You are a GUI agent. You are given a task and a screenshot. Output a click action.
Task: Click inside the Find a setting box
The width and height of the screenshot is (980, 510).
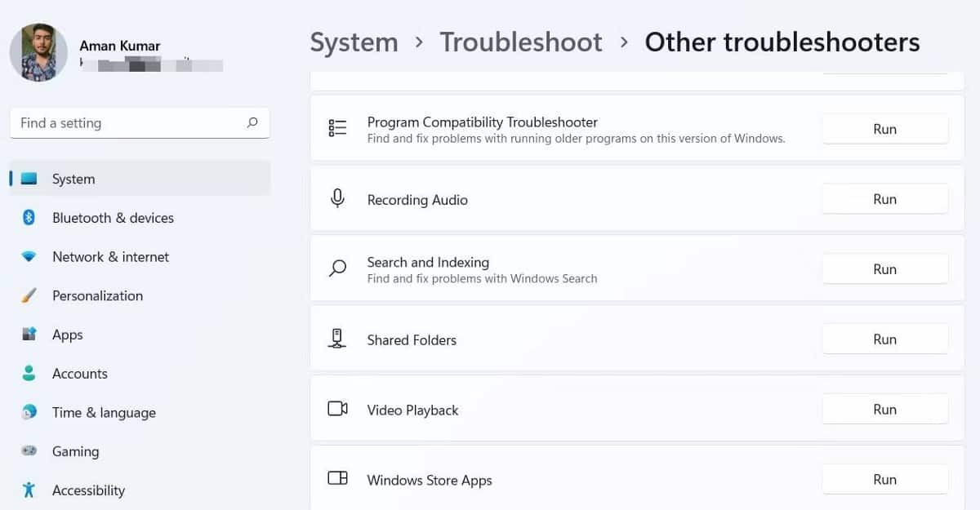coord(122,122)
